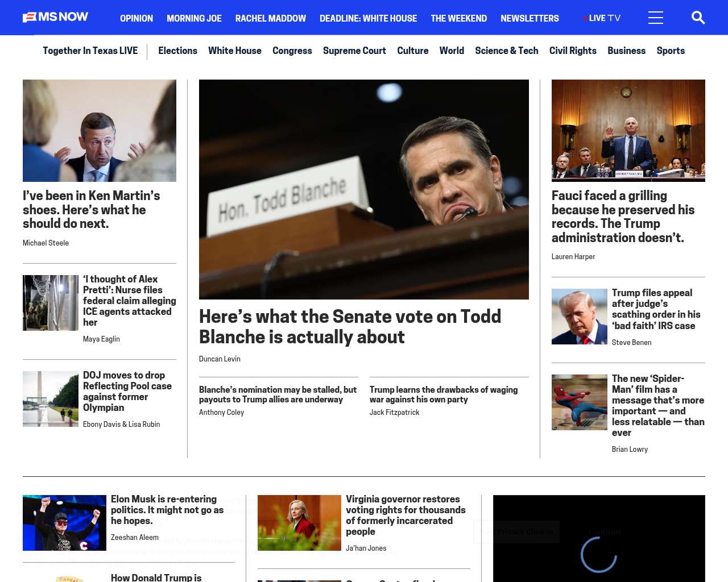Read Elon Musk re-entering politics article
Image resolution: width=728 pixels, height=582 pixels.
[x=167, y=510]
